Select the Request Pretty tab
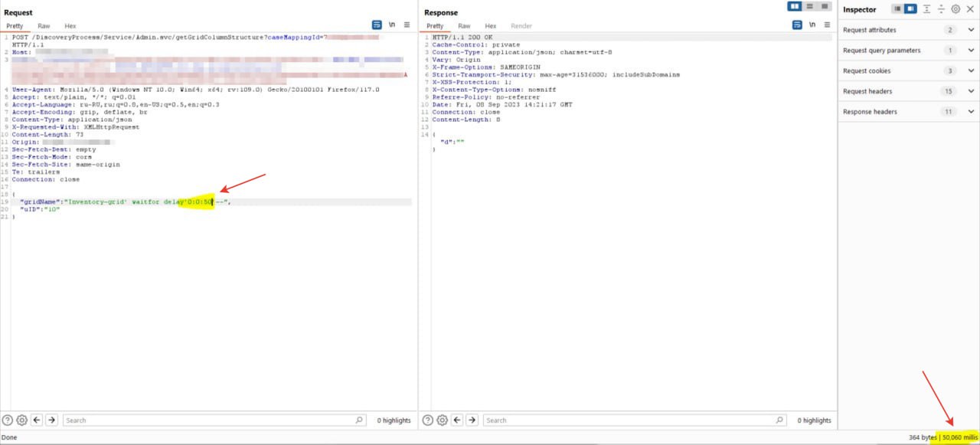The image size is (980, 445). click(x=15, y=26)
